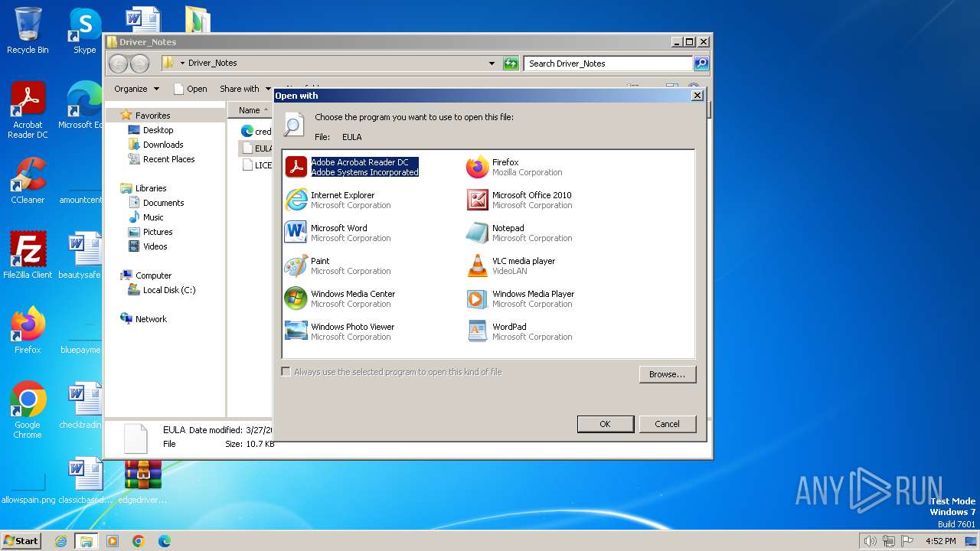The width and height of the screenshot is (980, 551).
Task: Open Skype desktop shortcut
Action: pyautogui.click(x=84, y=31)
